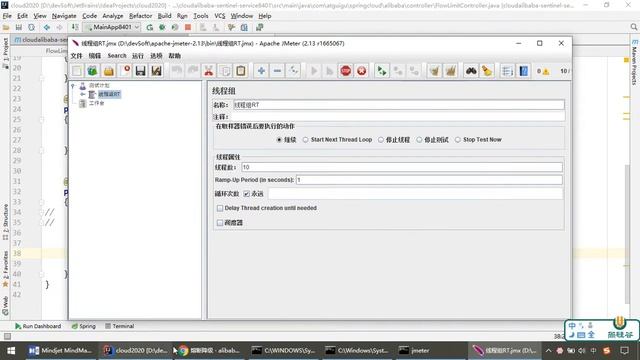Toggle the 永远 loop forever checkbox
The width and height of the screenshot is (640, 360).
[247, 194]
